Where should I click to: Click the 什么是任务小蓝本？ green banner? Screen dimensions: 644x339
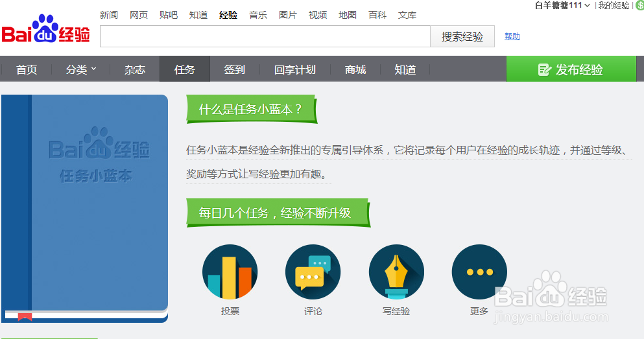[252, 109]
